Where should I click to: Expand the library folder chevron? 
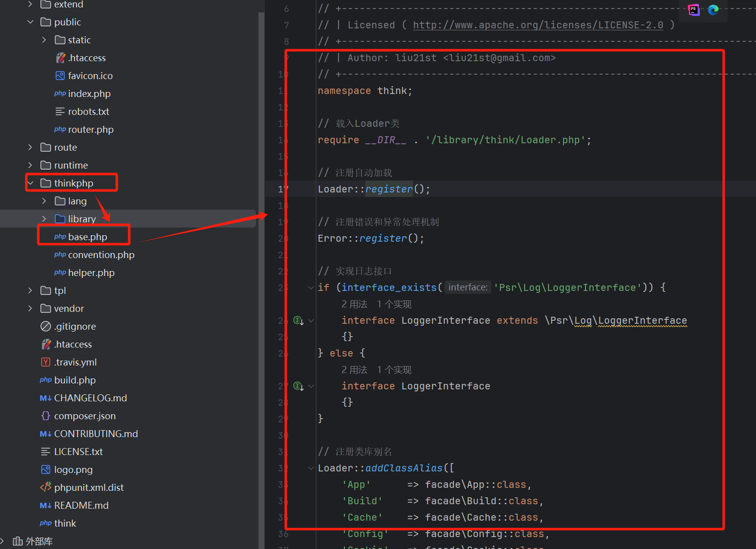point(44,219)
